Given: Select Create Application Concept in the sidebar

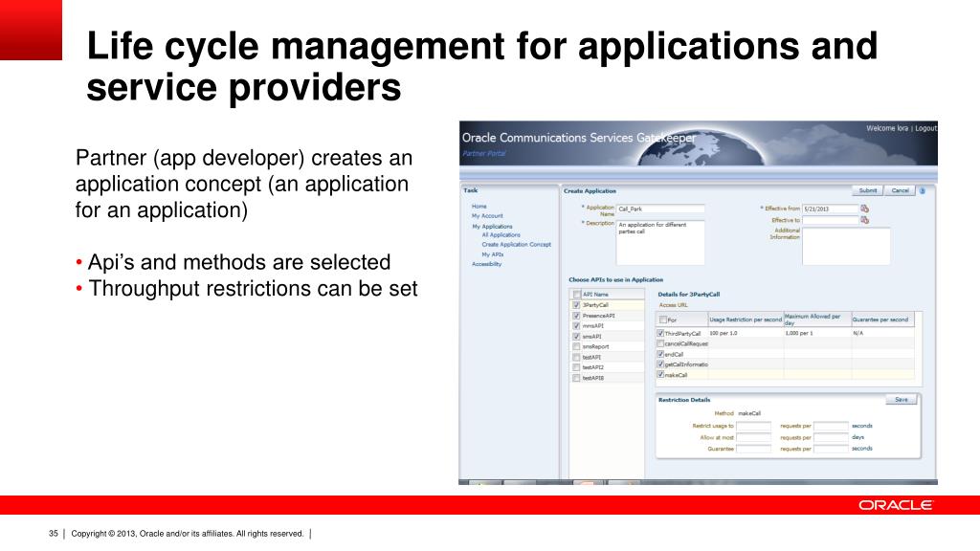Looking at the screenshot, I should click(x=516, y=244).
